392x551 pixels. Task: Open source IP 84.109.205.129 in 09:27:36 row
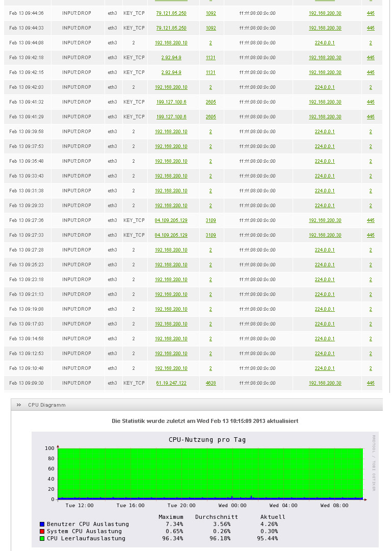(x=171, y=220)
